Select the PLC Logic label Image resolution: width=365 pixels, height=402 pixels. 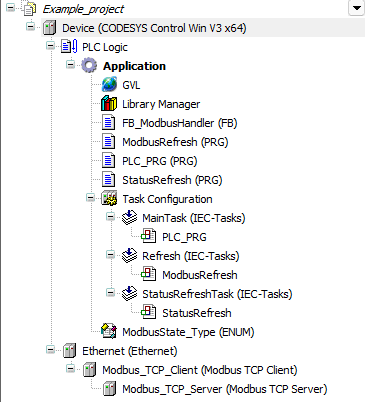(x=105, y=47)
